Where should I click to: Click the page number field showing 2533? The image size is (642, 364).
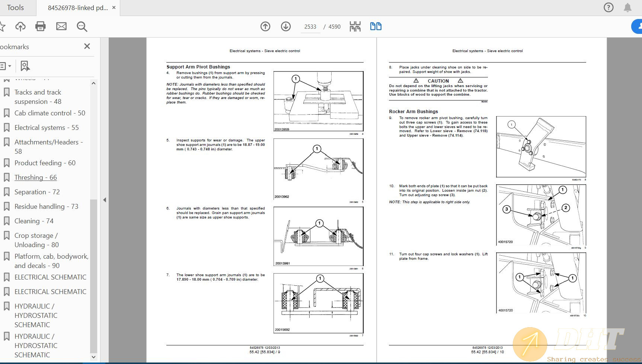310,27
